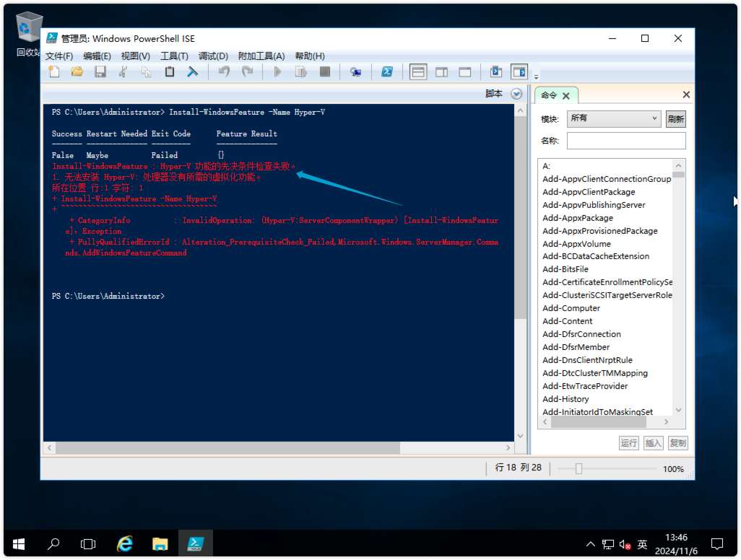741x560 pixels.
Task: Open an existing script with folder icon
Action: click(x=77, y=71)
